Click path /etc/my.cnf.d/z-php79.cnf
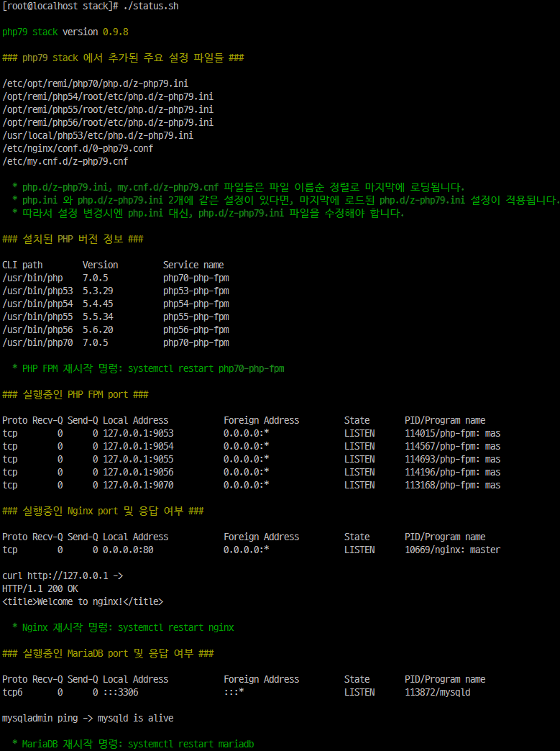This screenshot has width=560, height=751. click(65, 161)
